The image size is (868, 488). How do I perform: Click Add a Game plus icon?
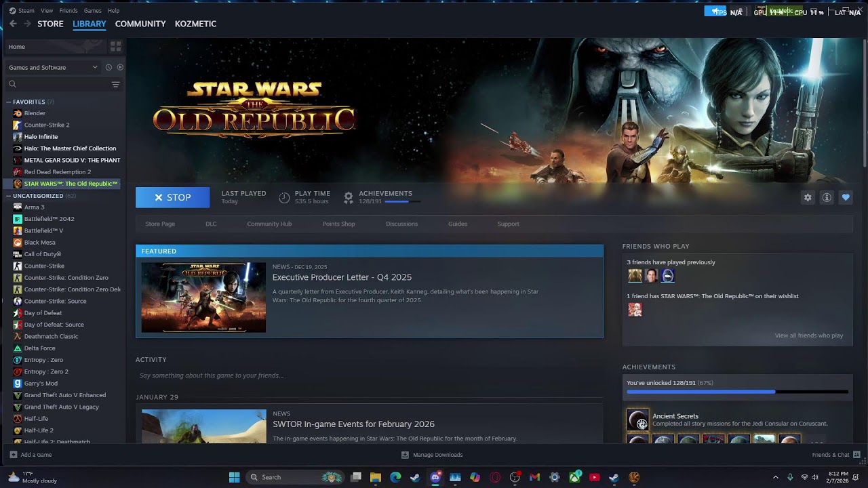(x=14, y=455)
